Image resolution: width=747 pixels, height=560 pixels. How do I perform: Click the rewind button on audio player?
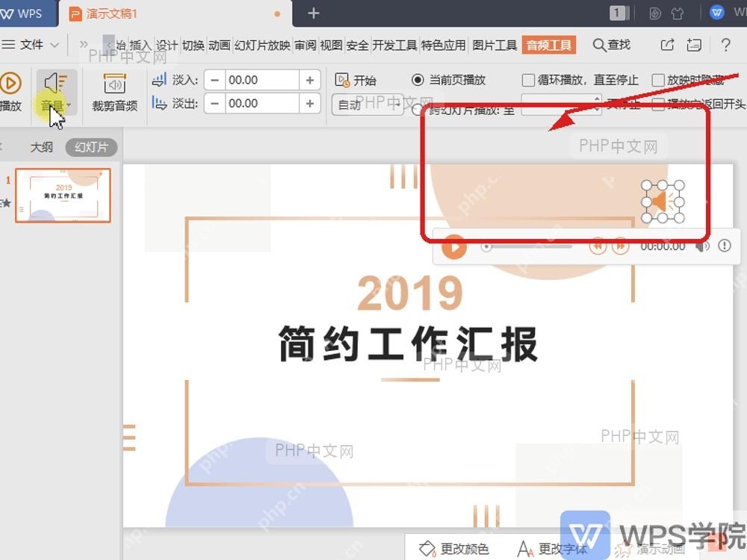[x=598, y=246]
